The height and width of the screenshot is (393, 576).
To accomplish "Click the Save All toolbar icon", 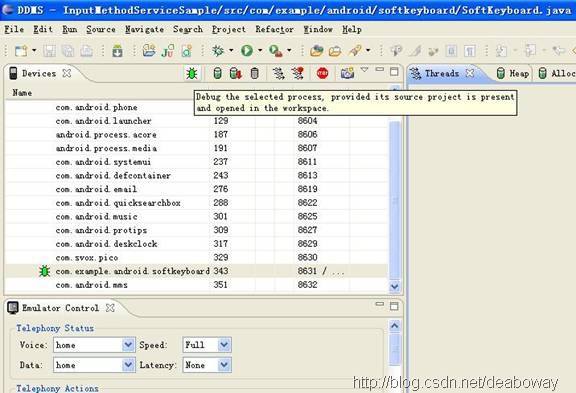I will 68,51.
